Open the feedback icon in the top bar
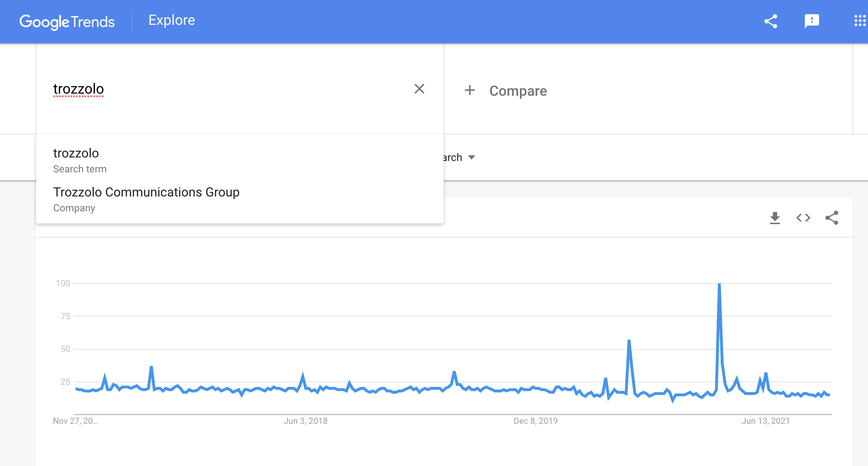 pos(812,21)
